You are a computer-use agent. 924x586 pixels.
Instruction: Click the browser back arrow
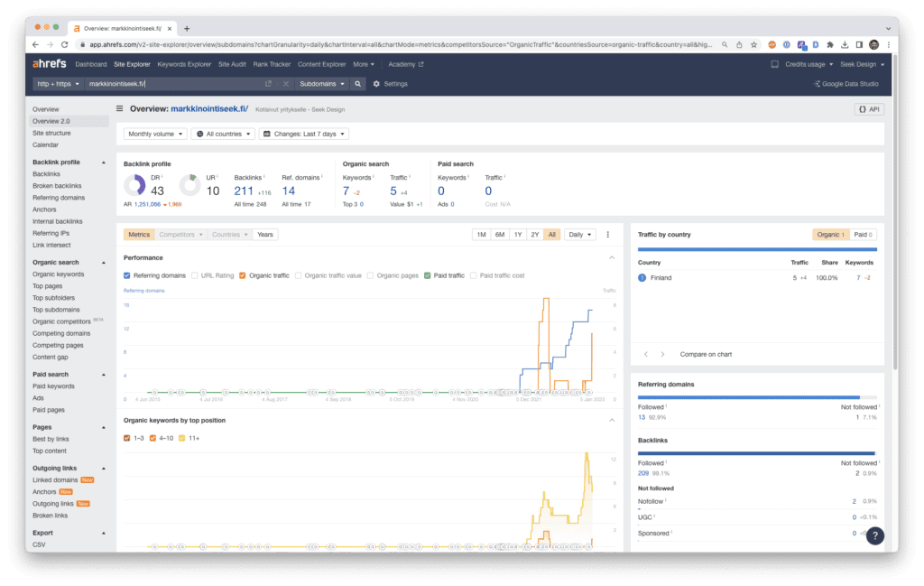click(35, 45)
